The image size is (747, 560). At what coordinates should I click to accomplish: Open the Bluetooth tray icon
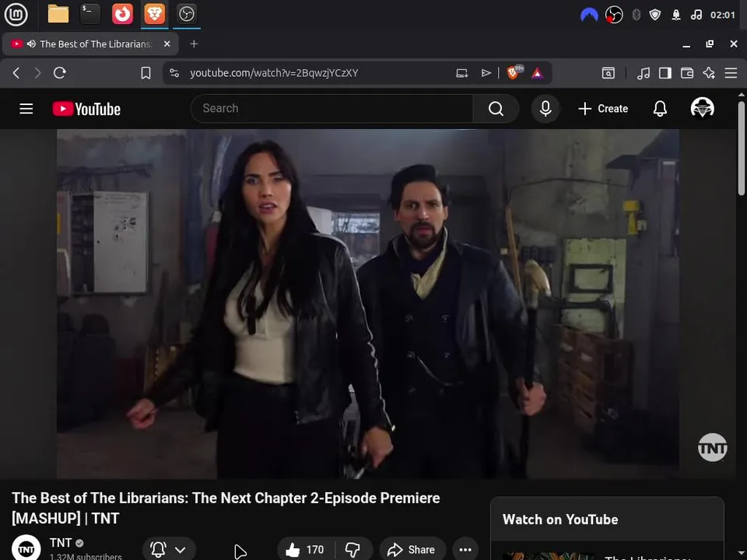636,16
